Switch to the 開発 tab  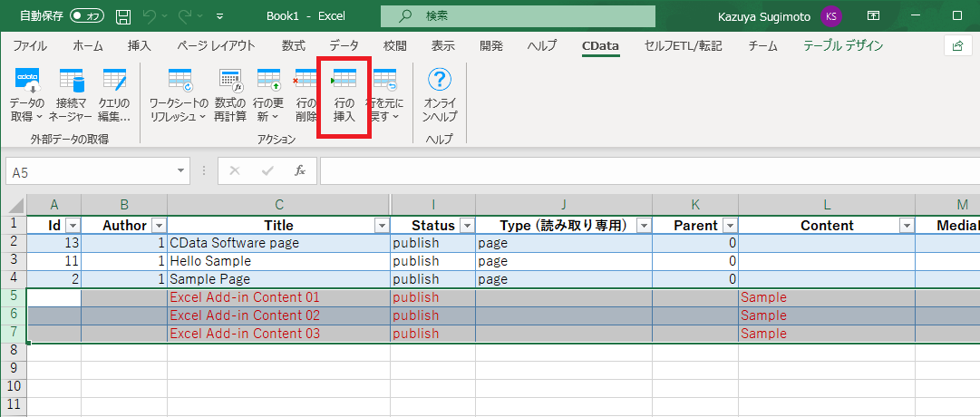coord(491,45)
